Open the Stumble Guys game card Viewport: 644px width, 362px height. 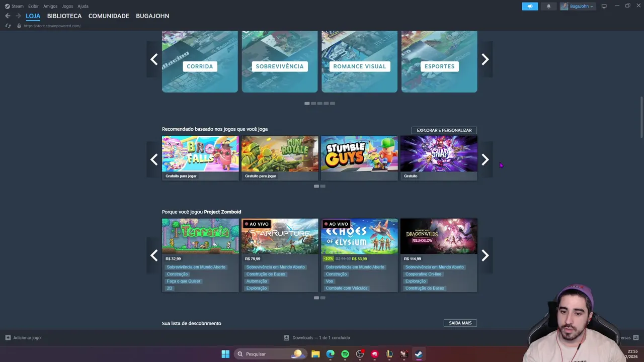click(x=359, y=158)
